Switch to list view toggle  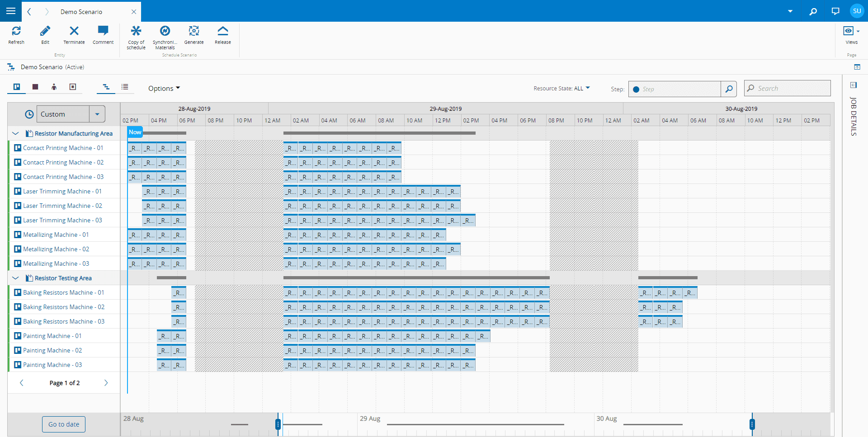point(125,87)
